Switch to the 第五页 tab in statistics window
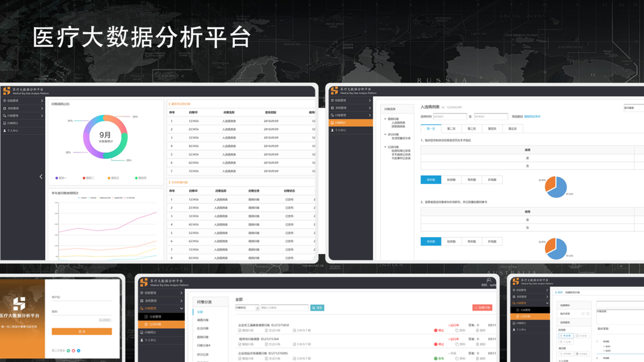Screen dimensions: 644x362 (x=512, y=129)
